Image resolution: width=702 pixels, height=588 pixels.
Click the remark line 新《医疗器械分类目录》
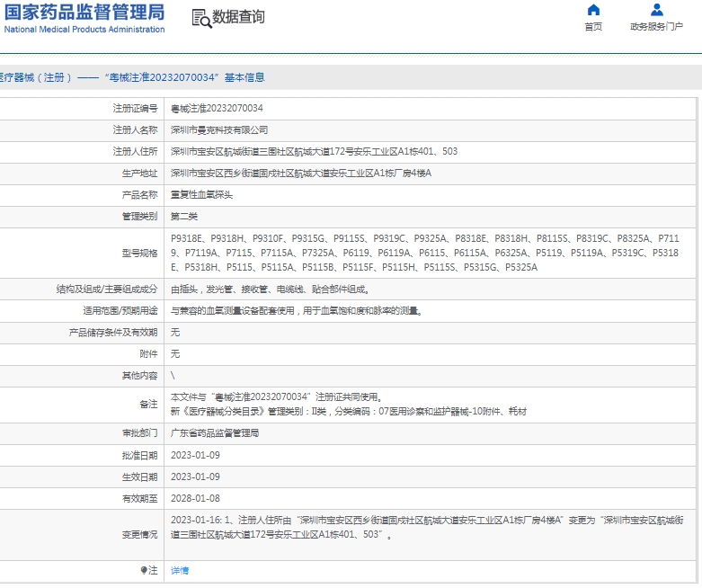coord(349,412)
